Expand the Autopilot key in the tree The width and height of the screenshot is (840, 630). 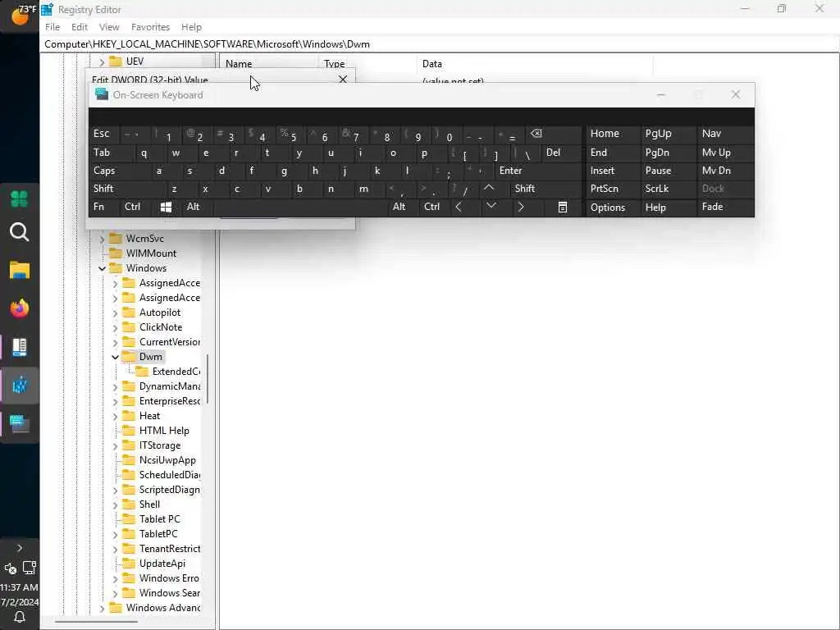115,313
